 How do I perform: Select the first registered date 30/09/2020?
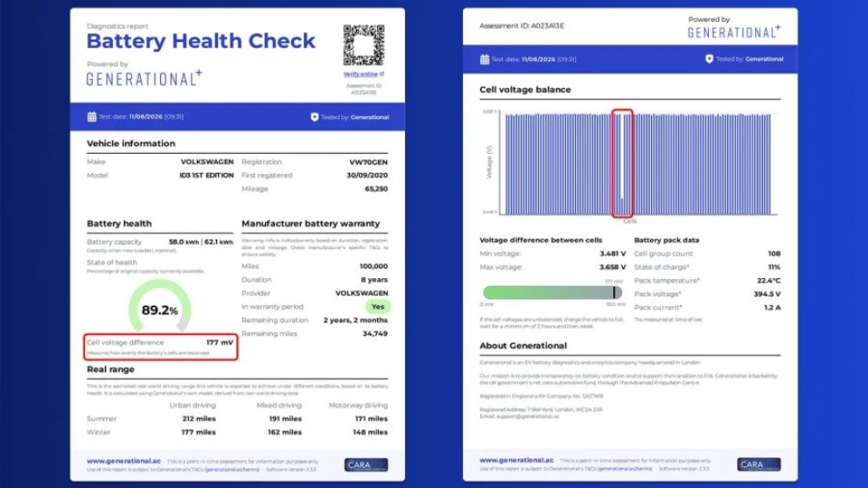(367, 176)
